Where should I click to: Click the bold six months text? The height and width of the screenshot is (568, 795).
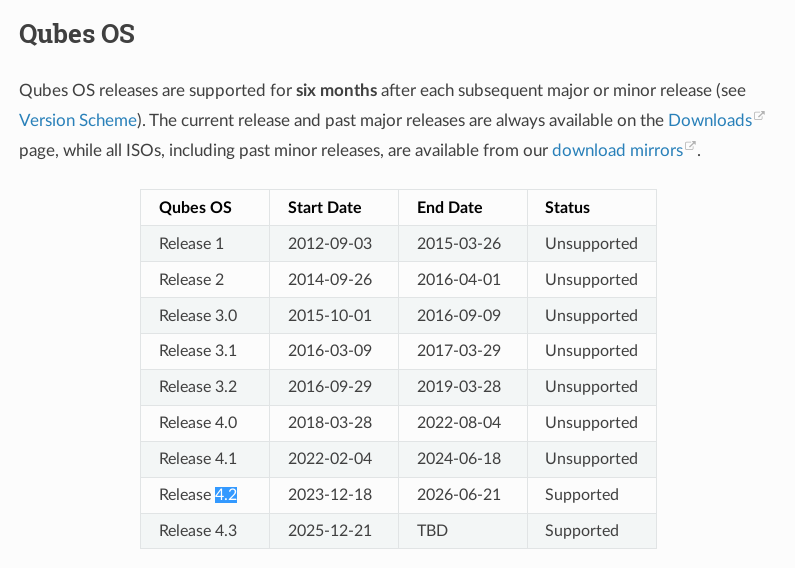pos(336,90)
